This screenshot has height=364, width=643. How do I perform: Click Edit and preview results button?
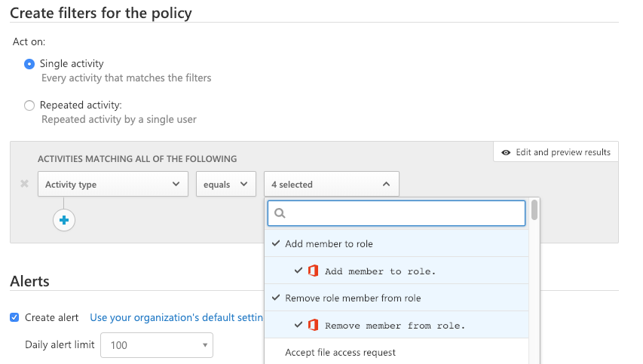(x=556, y=152)
